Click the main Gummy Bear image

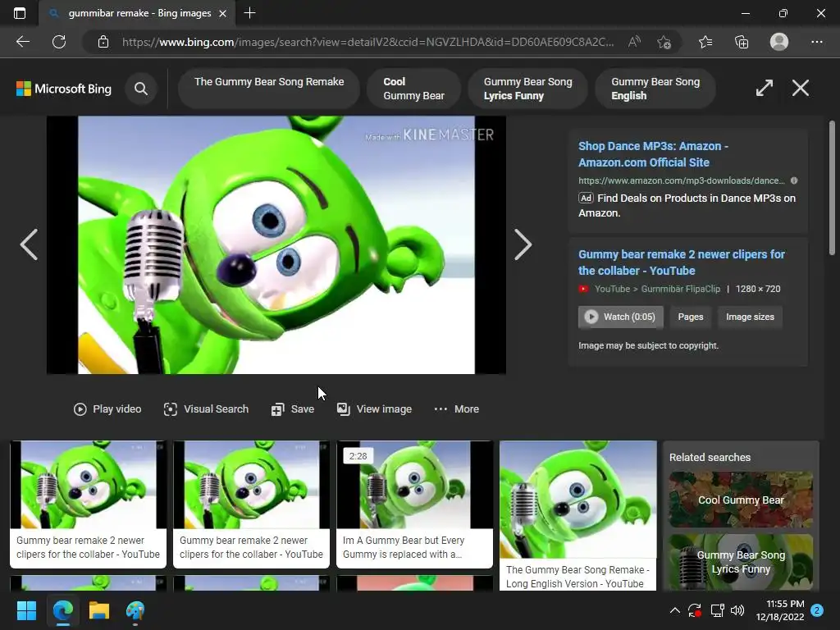pyautogui.click(x=276, y=244)
